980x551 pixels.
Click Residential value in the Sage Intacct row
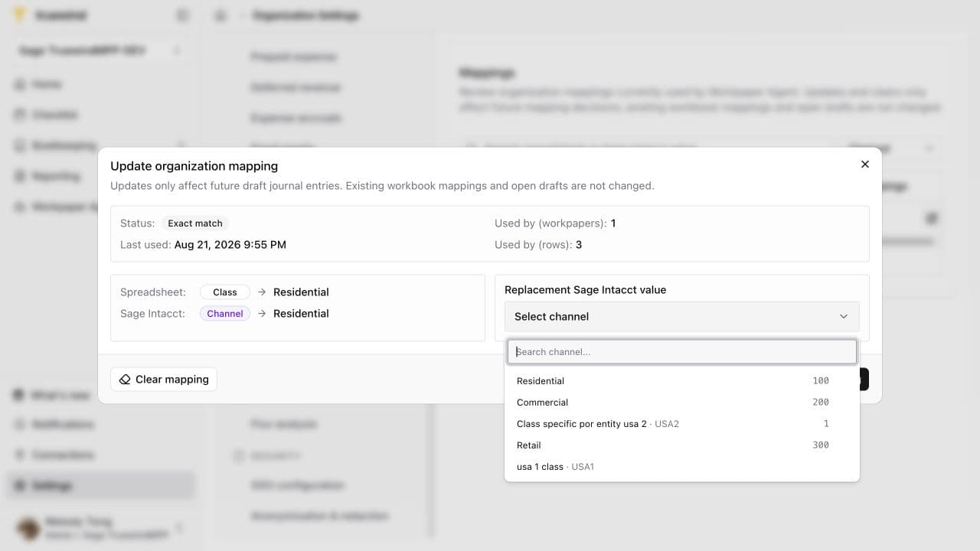point(301,314)
